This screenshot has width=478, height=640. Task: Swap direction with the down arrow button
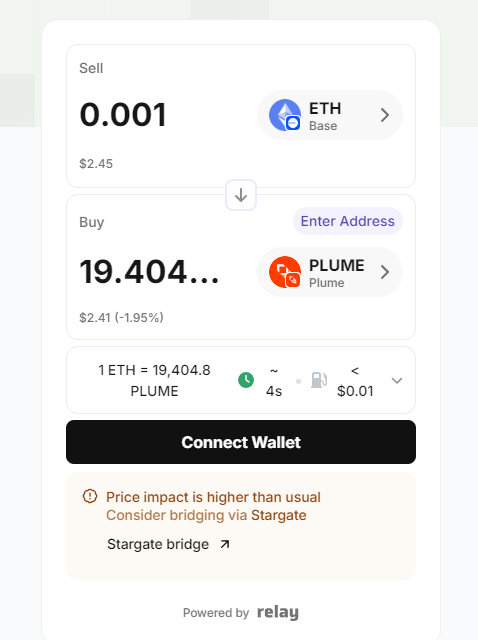pyautogui.click(x=241, y=195)
